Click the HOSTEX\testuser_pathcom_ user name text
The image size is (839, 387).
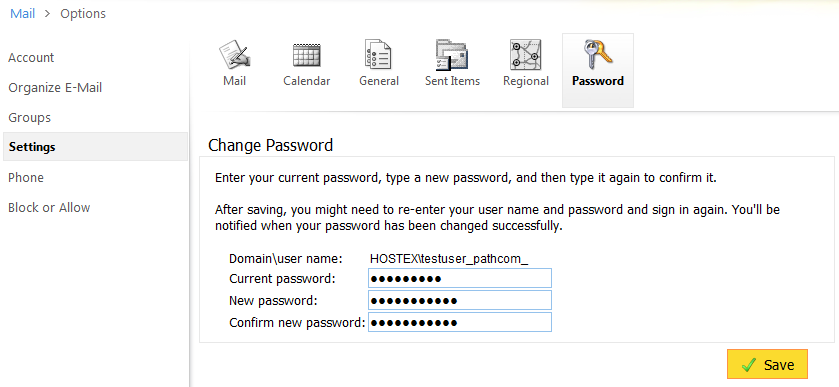pos(449,259)
